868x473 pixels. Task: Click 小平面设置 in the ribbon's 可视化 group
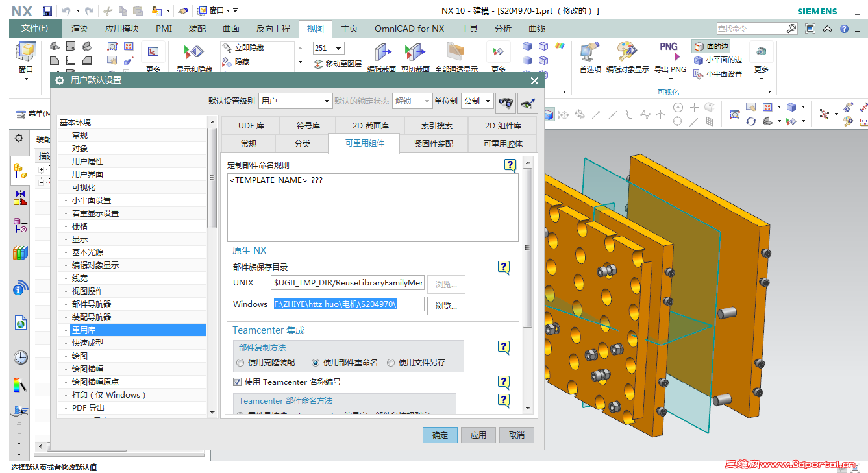pyautogui.click(x=718, y=74)
